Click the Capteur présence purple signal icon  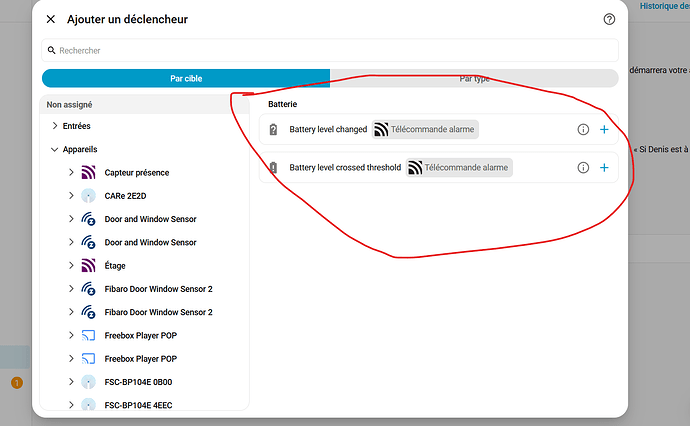click(88, 173)
